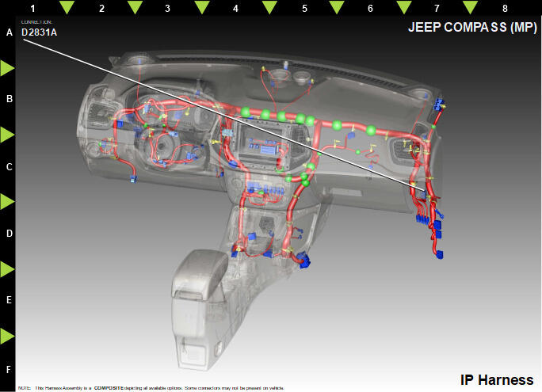Click the column 1 grid header
This screenshot has height=392, width=542.
click(x=32, y=8)
